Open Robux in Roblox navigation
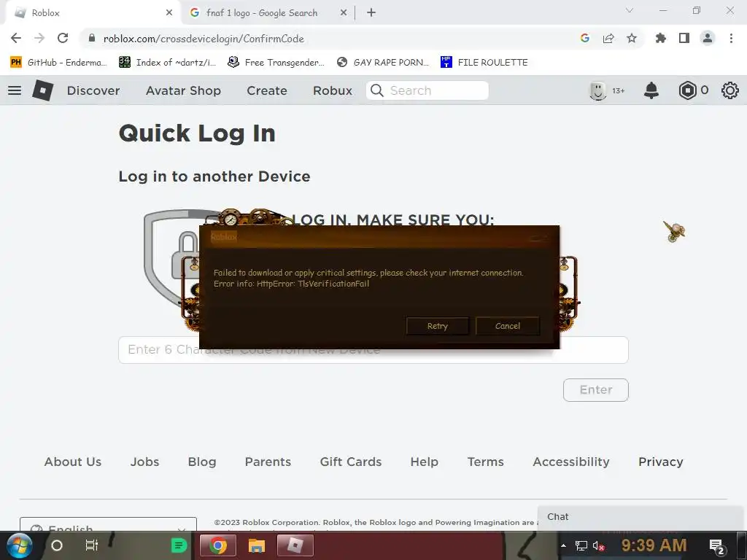747x560 pixels. (333, 90)
